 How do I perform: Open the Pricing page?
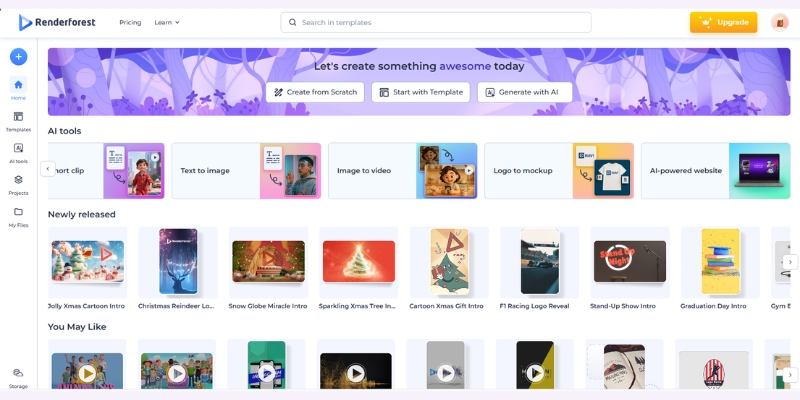pyautogui.click(x=130, y=22)
